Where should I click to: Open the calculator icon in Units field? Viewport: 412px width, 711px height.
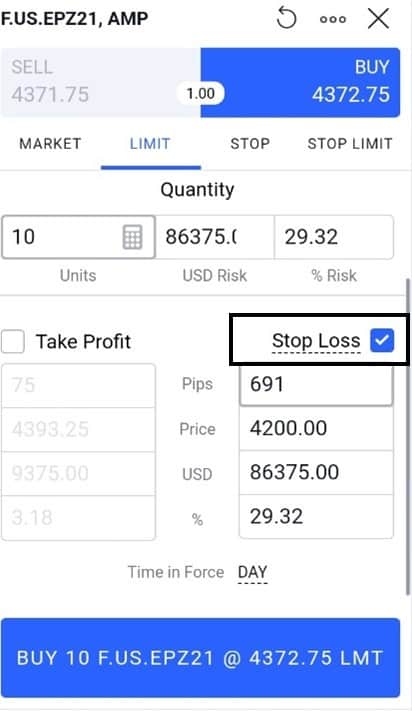pyautogui.click(x=133, y=237)
